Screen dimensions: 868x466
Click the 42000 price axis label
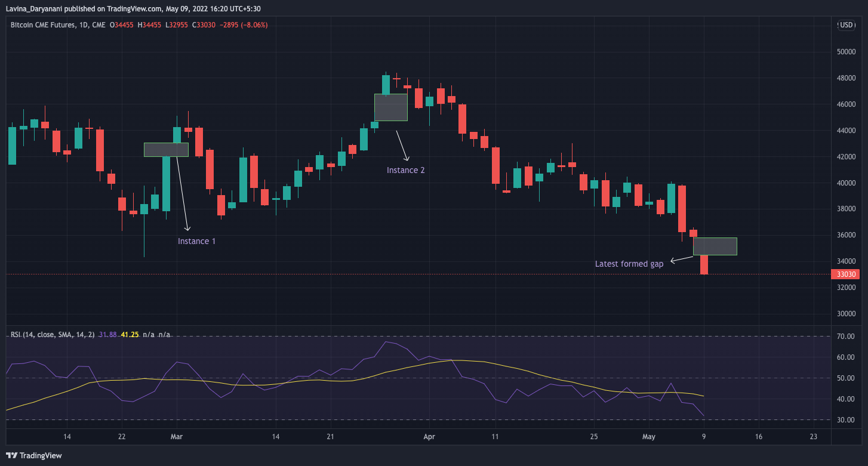pos(845,157)
